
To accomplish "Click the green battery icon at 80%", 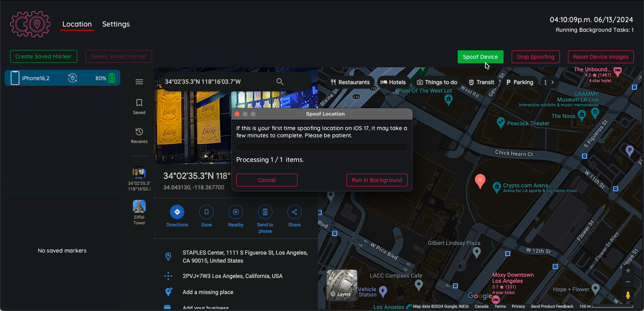I will click(x=112, y=78).
